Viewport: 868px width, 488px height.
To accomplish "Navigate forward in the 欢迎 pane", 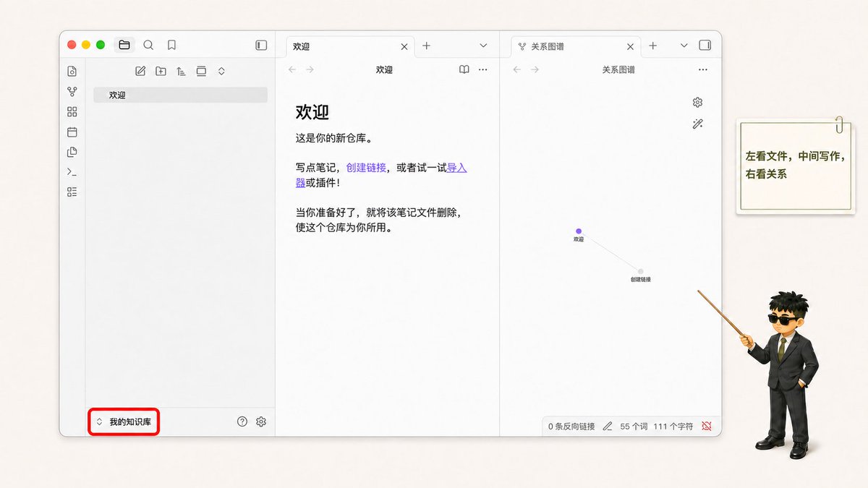I will tap(310, 69).
